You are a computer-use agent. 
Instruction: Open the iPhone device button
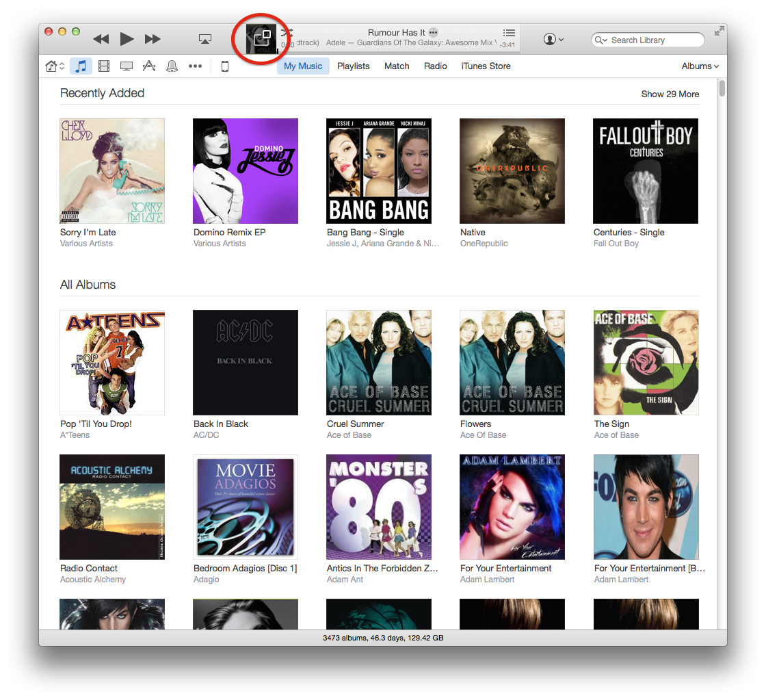pyautogui.click(x=225, y=66)
